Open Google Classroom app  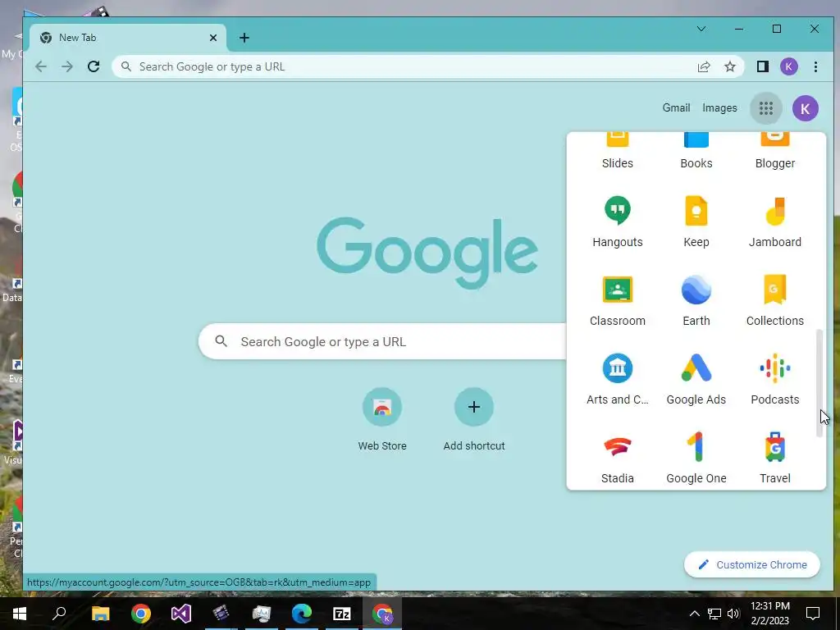(617, 300)
